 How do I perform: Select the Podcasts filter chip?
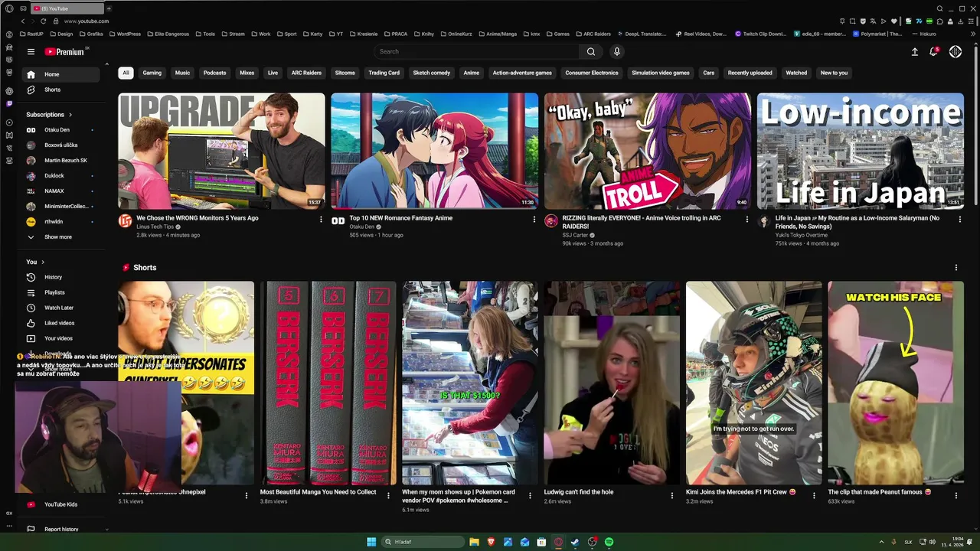pos(215,73)
